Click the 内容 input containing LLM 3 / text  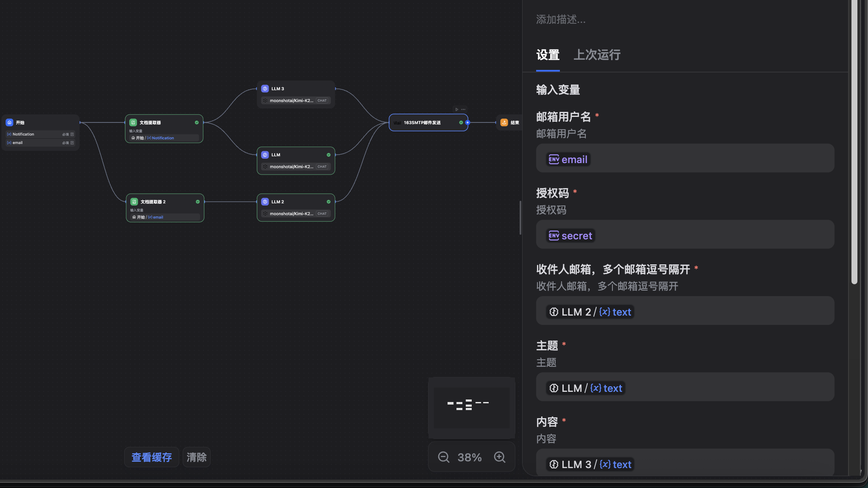coord(685,462)
